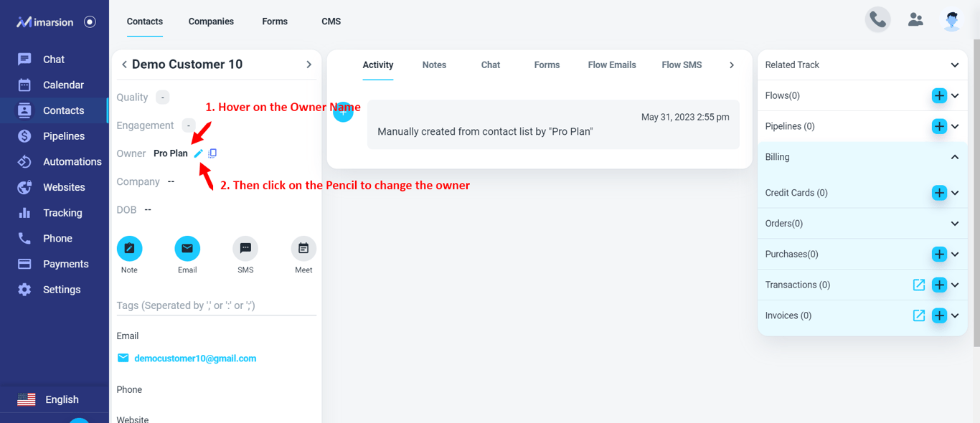Click the Tags input field

point(216,305)
